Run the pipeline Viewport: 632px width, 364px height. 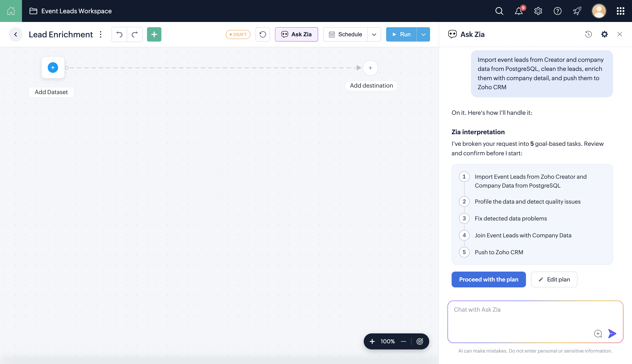(401, 34)
